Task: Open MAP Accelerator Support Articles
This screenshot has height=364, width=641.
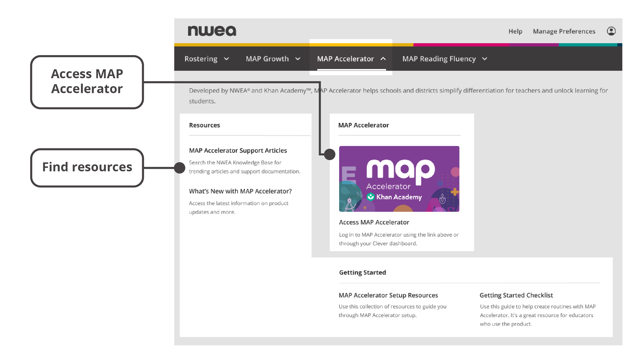Action: 238,150
